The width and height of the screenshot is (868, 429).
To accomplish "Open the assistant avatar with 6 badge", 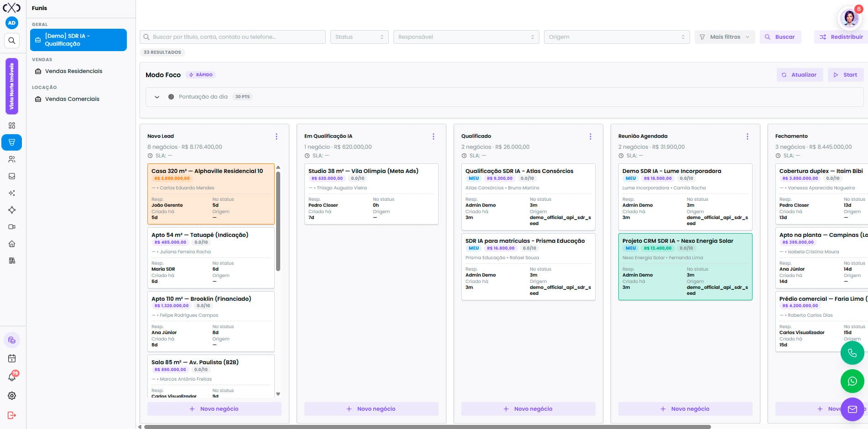I will 850,18.
